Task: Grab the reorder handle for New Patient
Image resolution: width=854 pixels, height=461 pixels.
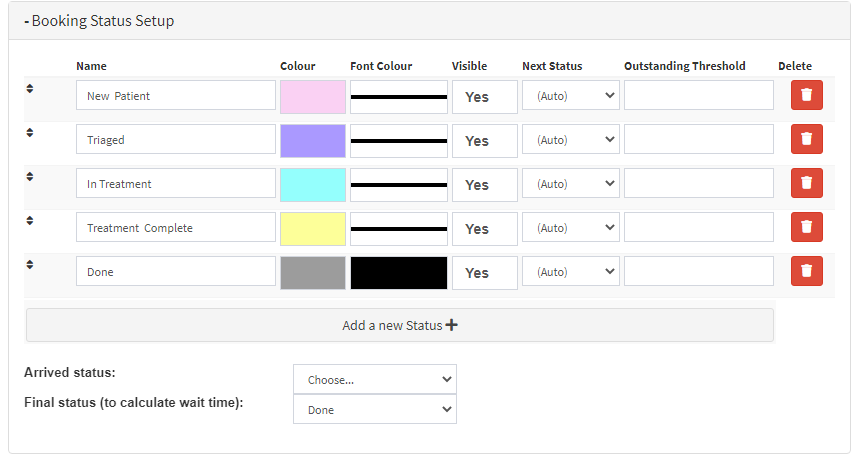Action: pyautogui.click(x=30, y=89)
